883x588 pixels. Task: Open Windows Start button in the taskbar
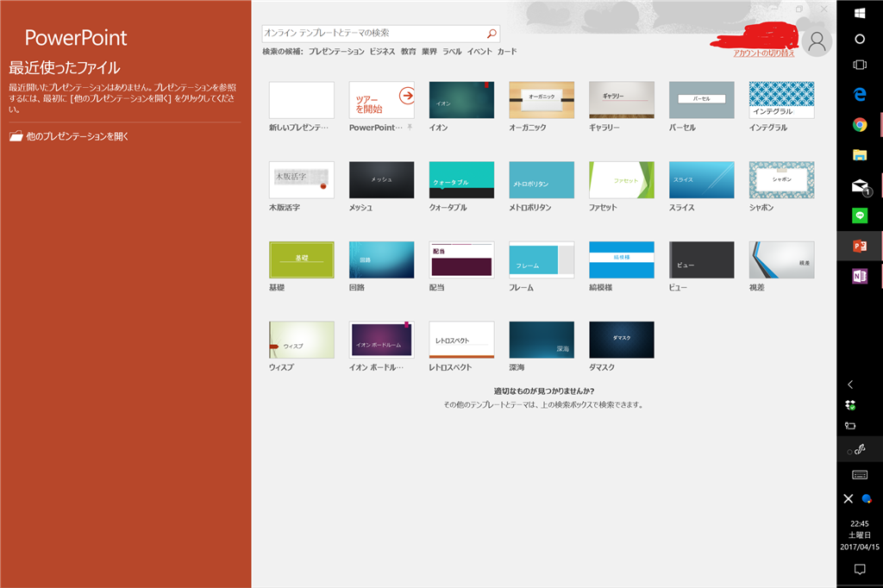click(x=860, y=14)
